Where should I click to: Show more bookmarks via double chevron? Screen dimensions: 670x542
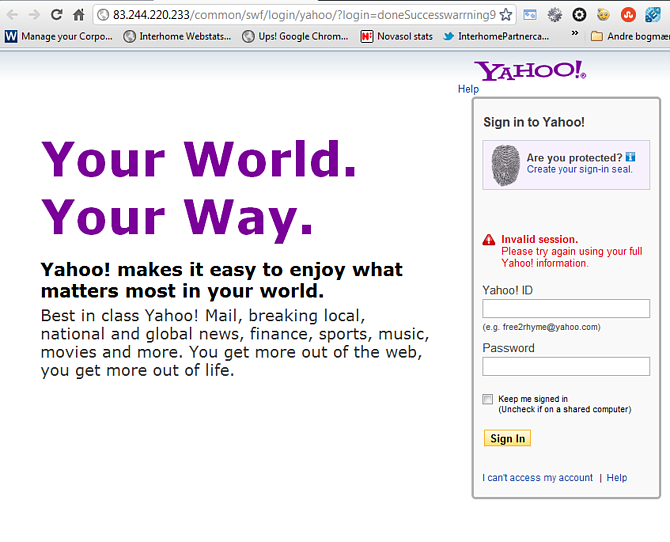point(575,33)
